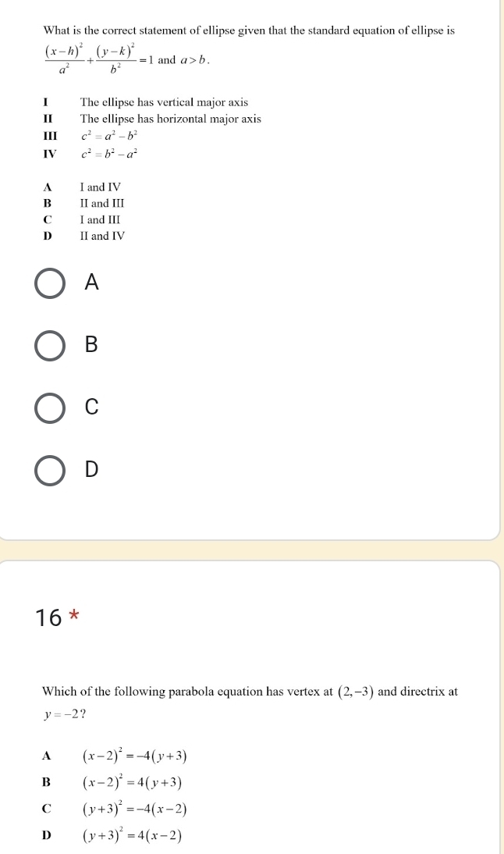This screenshot has height=854, width=504.
Task: Select radio button for answer A
Action: [50, 284]
